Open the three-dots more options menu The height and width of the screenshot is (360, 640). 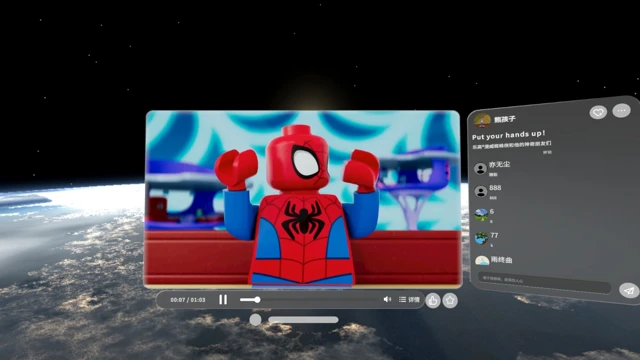point(621,111)
